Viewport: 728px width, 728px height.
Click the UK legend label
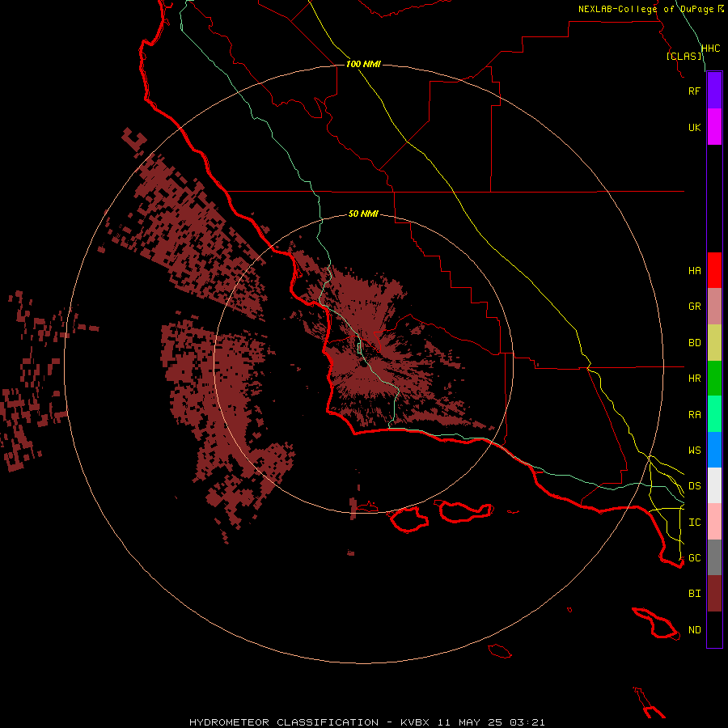click(694, 127)
